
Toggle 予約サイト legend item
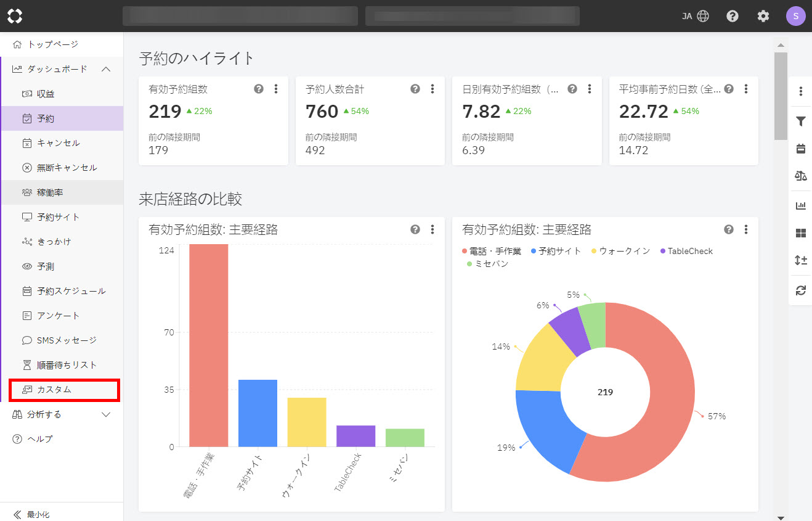point(556,251)
